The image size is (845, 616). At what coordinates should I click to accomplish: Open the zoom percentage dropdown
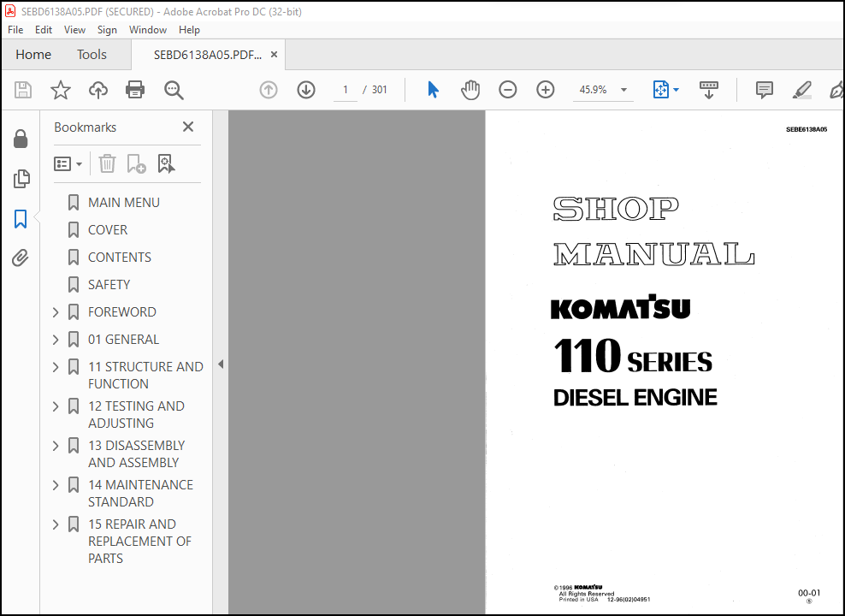pos(623,90)
